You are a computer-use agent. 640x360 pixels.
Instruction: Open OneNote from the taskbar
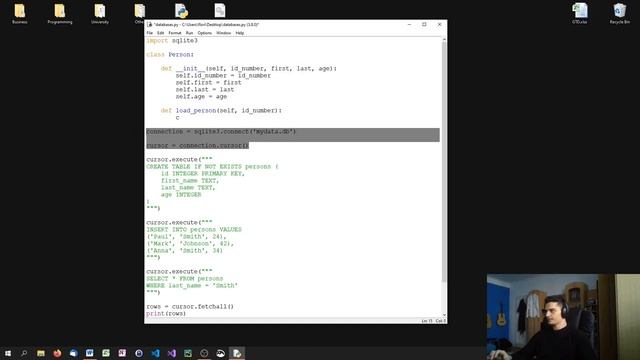pos(122,353)
